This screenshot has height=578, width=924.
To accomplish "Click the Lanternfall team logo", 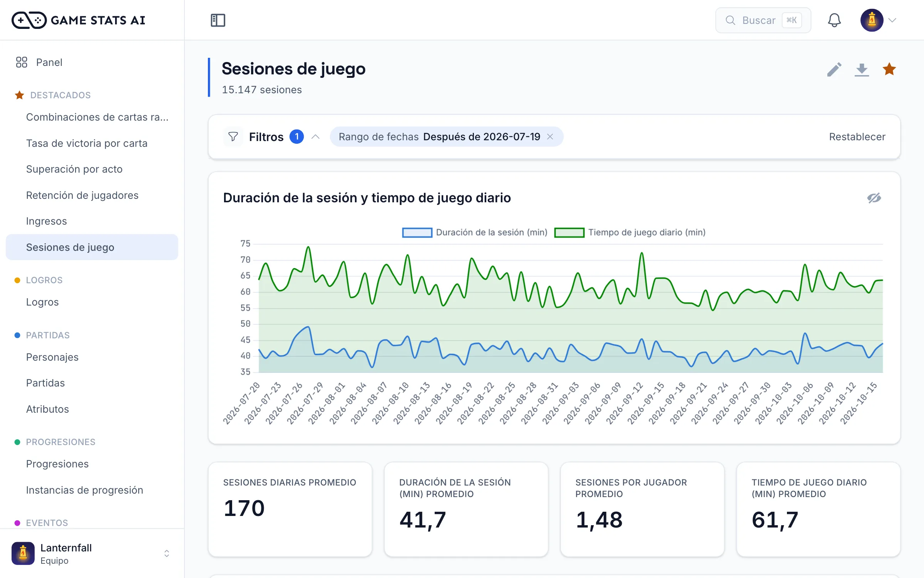I will coord(23,553).
